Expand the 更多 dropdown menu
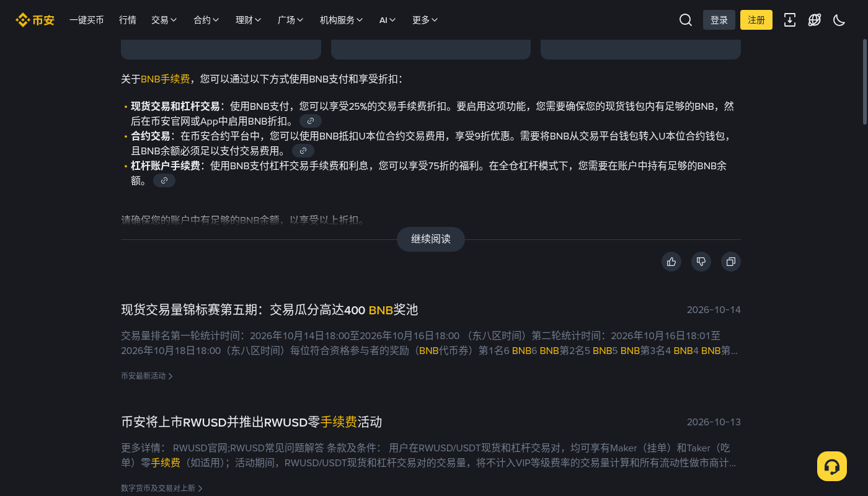The height and width of the screenshot is (496, 868). (x=425, y=20)
